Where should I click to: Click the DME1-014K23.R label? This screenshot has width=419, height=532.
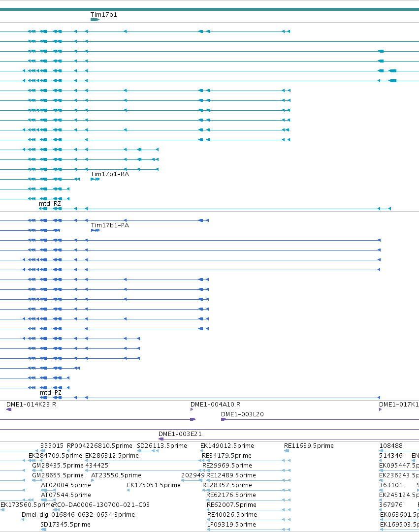coord(31,405)
